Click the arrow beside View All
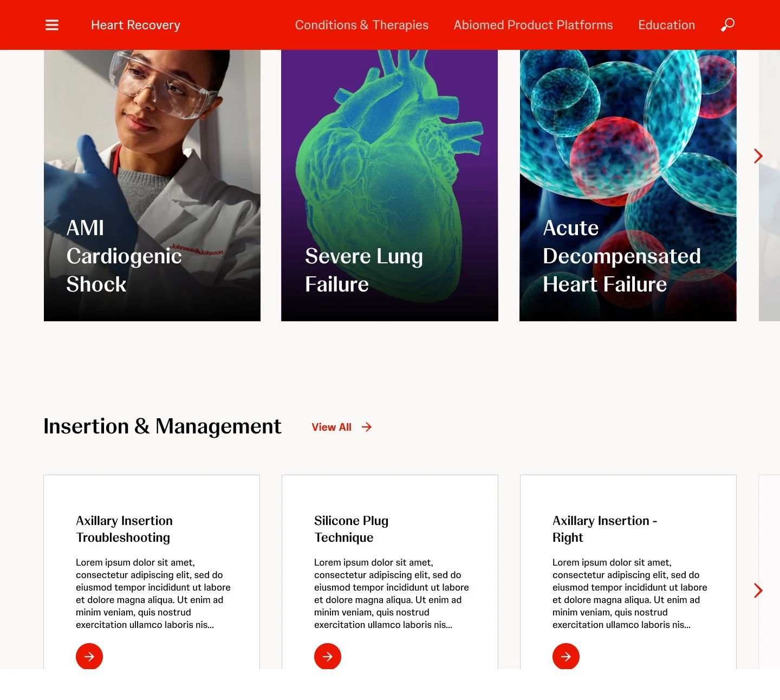Screen dimensions: 780x700 point(367,427)
